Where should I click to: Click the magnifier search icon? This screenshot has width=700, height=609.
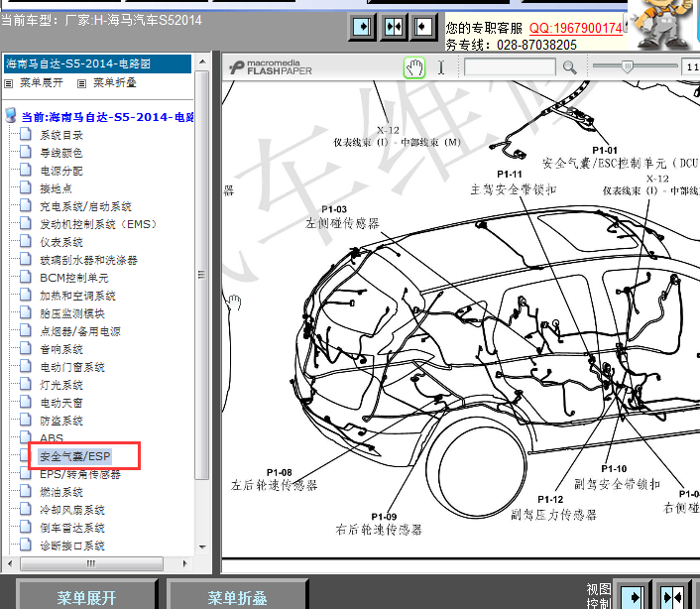[x=569, y=67]
